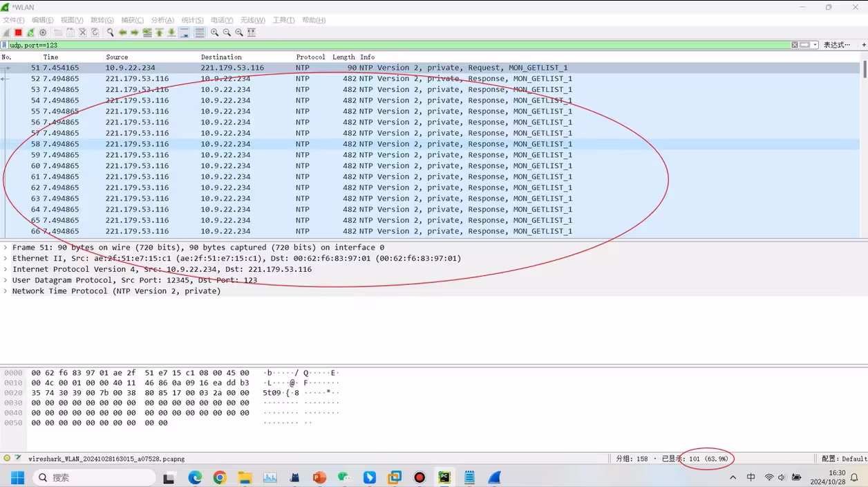Screen dimensions: 868x487
Task: Click the 表达式 expression button
Action: point(837,45)
